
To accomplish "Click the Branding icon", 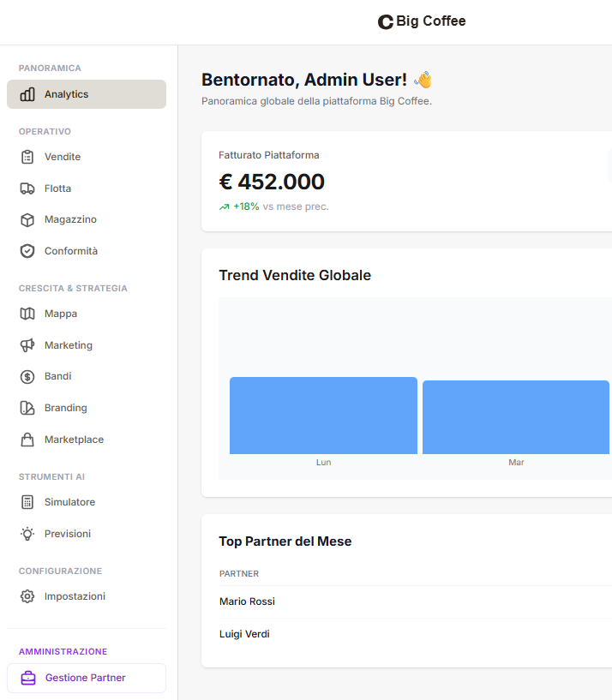I will click(x=26, y=408).
